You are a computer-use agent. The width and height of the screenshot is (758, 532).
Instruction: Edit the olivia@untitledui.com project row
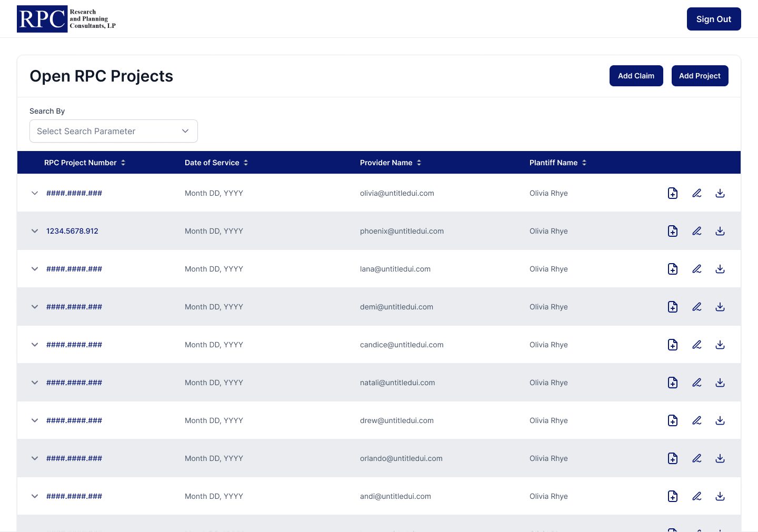click(696, 193)
